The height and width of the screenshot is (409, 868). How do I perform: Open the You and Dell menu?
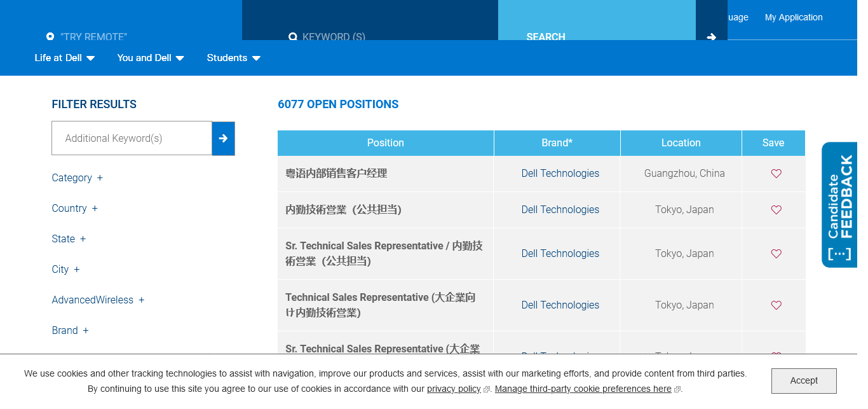click(150, 58)
